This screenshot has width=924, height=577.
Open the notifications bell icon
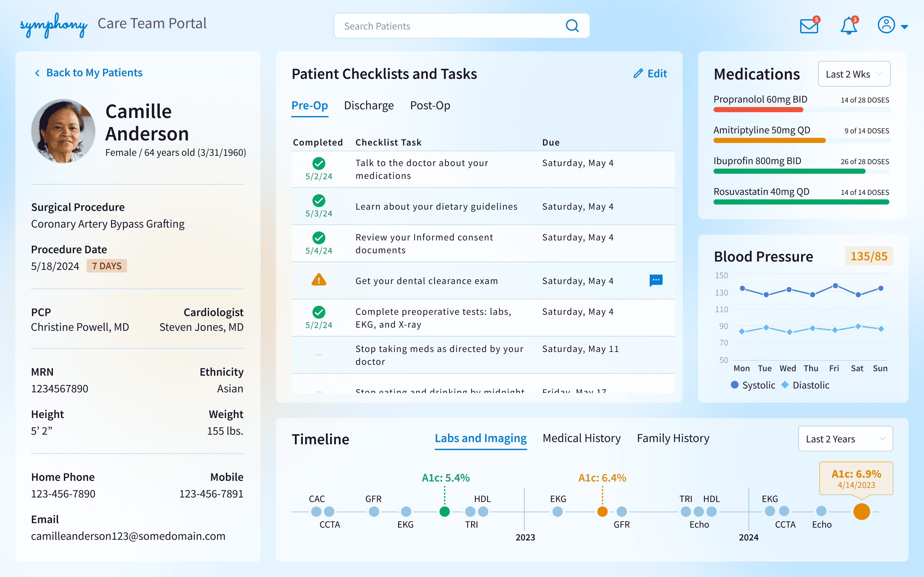pos(848,26)
